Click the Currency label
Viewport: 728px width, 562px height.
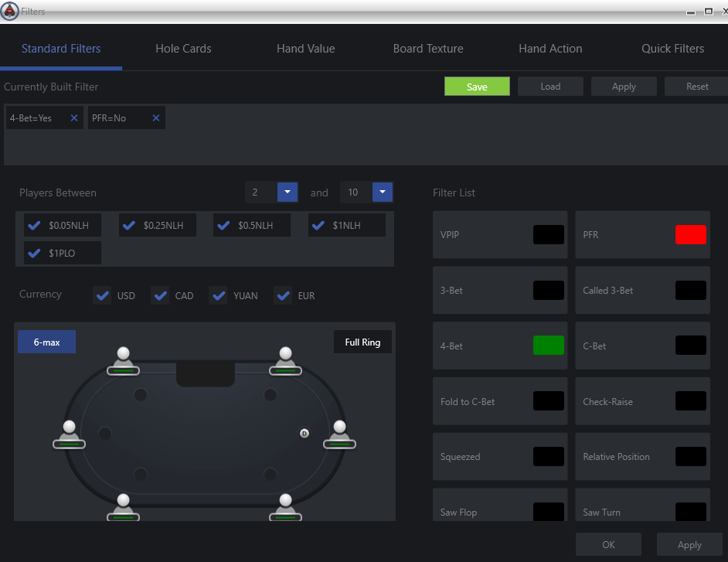(40, 295)
